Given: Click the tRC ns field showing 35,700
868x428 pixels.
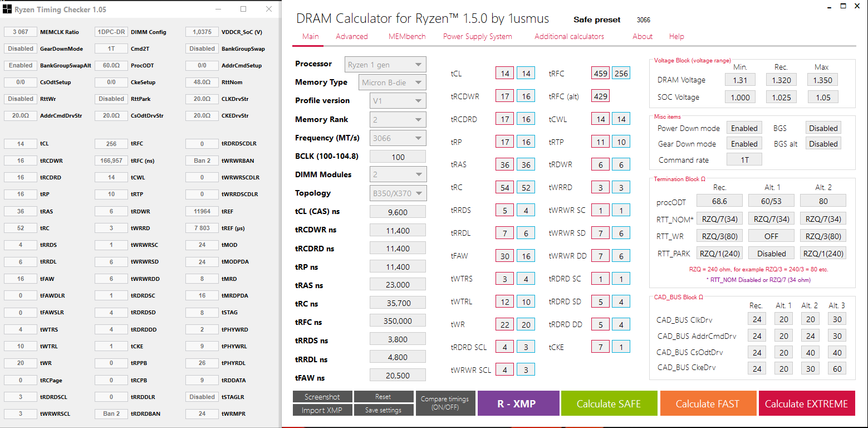Looking at the screenshot, I should (x=398, y=303).
